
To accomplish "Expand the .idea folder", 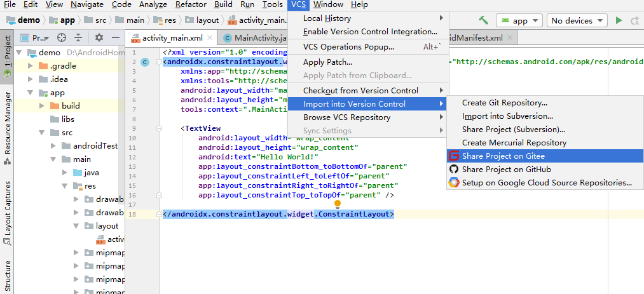I will coord(30,79).
